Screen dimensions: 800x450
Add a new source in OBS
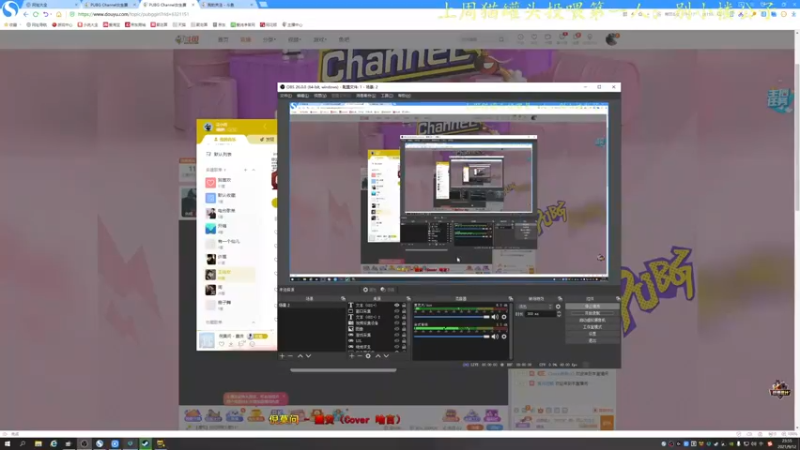click(x=352, y=356)
